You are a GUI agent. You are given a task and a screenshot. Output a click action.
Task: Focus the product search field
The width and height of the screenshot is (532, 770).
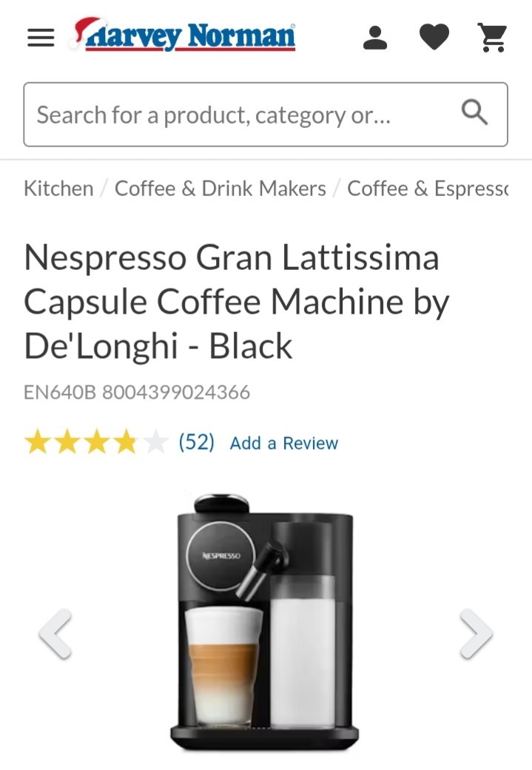[266, 115]
